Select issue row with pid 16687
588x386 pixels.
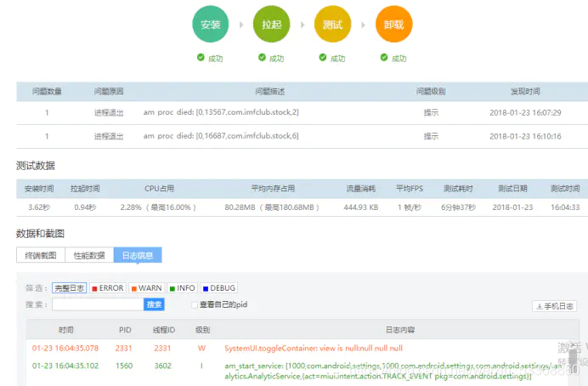(x=302, y=136)
